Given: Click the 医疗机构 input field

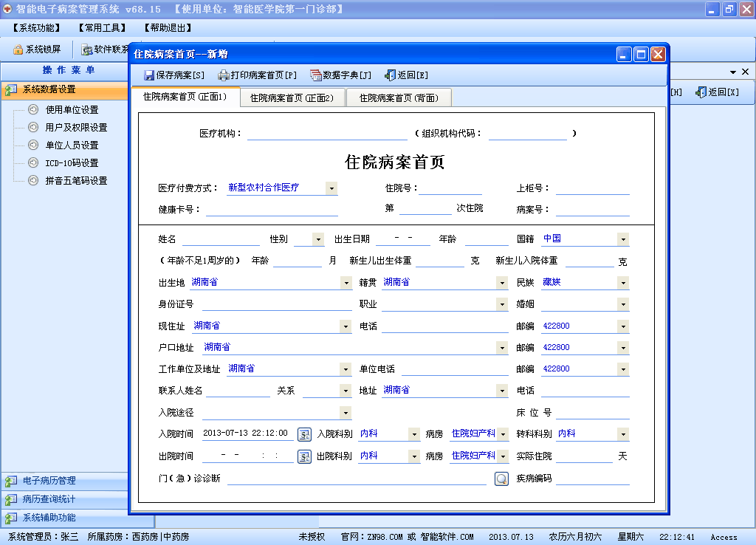Looking at the screenshot, I should click(x=327, y=134).
